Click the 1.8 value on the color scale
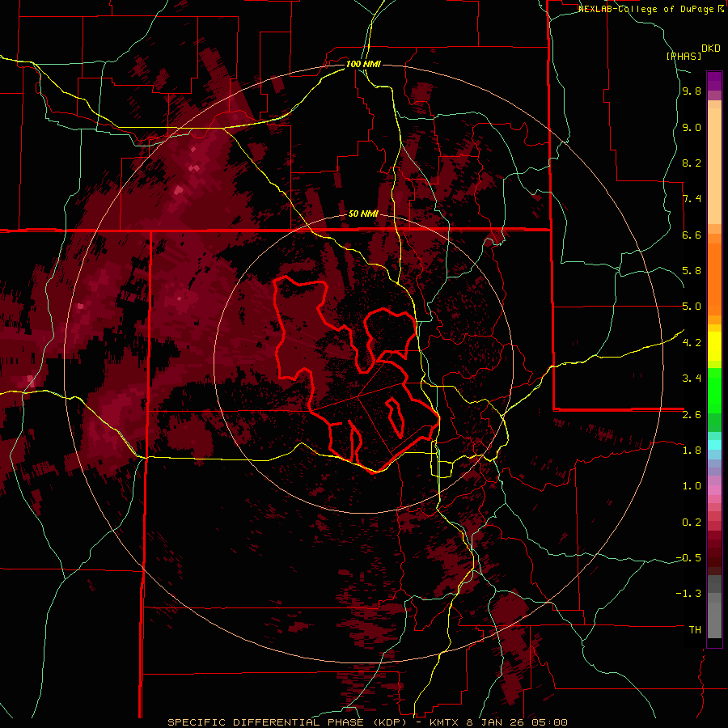Viewport: 728px width, 728px height. (692, 451)
